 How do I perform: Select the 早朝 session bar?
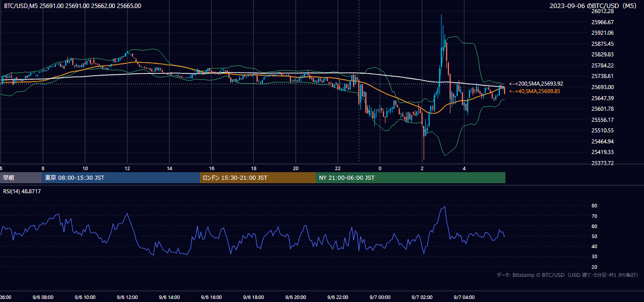click(x=21, y=178)
